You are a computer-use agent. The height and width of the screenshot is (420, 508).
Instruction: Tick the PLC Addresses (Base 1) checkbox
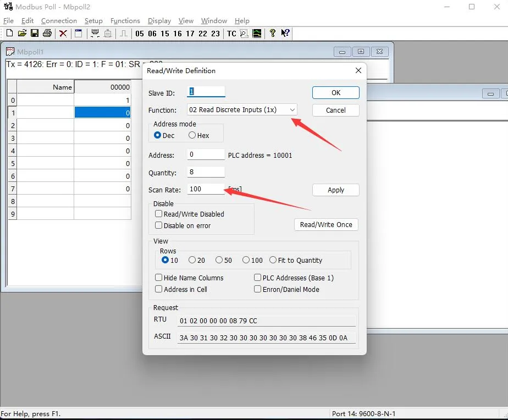click(x=257, y=278)
